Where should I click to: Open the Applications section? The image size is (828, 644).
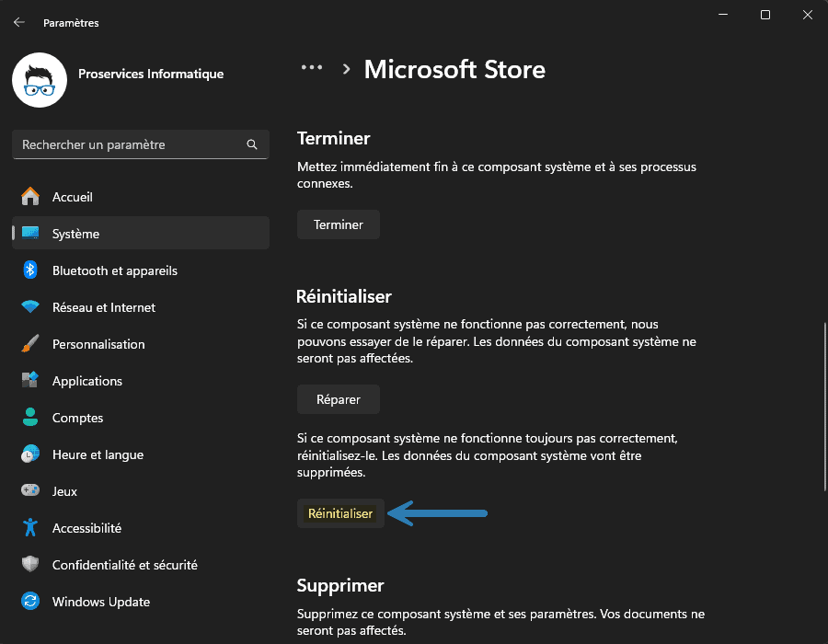(86, 381)
